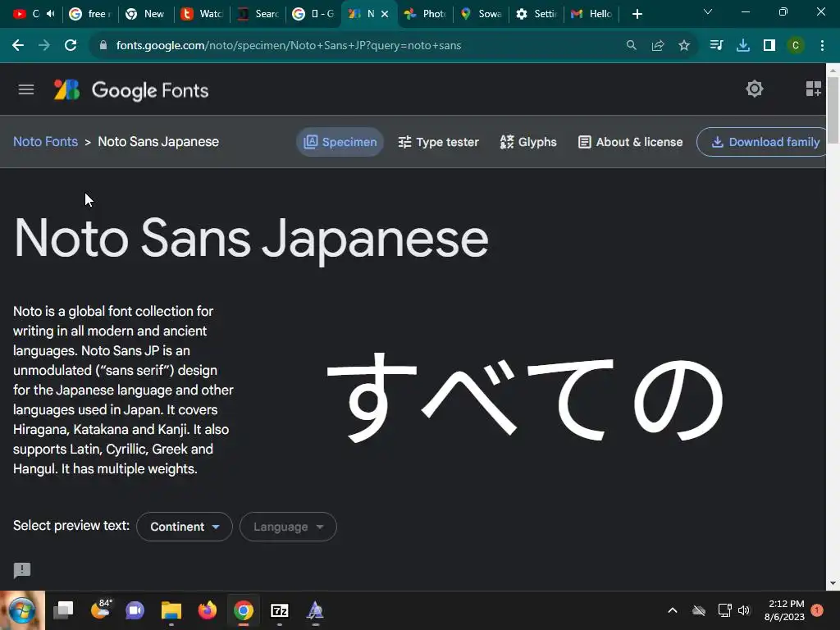The height and width of the screenshot is (630, 840).
Task: Switch to the 'New' tab
Action: [x=145, y=14]
